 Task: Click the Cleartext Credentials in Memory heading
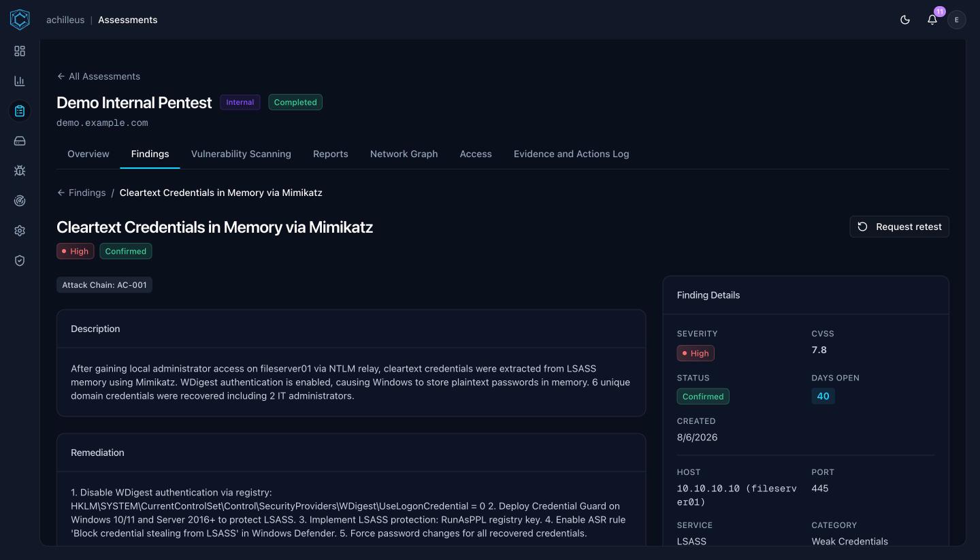point(214,227)
